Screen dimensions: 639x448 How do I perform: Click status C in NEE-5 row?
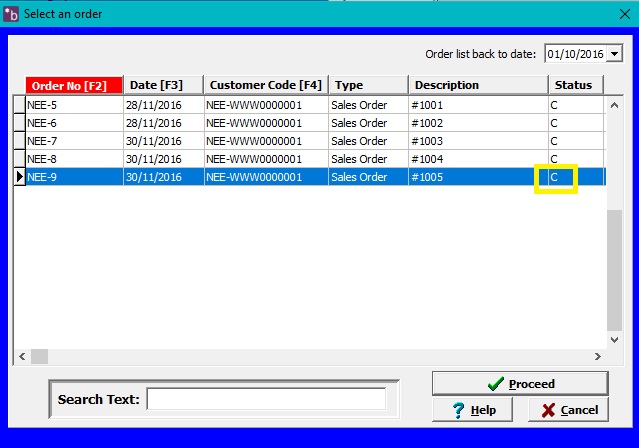pos(554,105)
